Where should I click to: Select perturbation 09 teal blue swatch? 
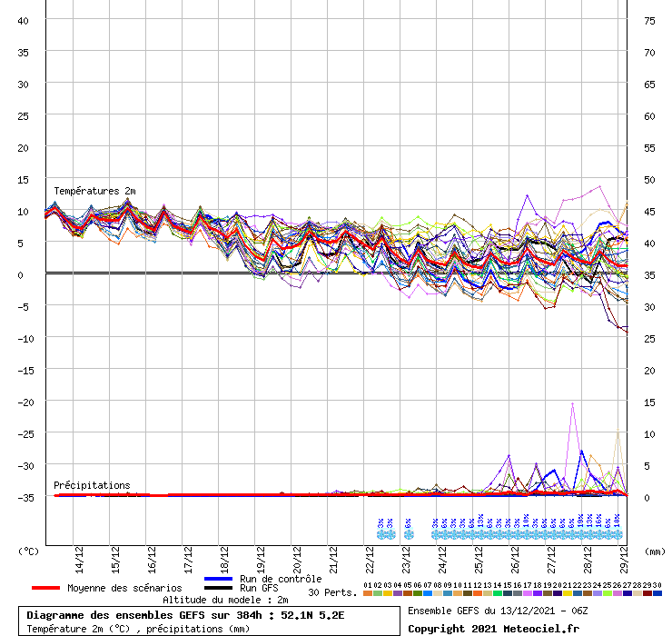448,593
